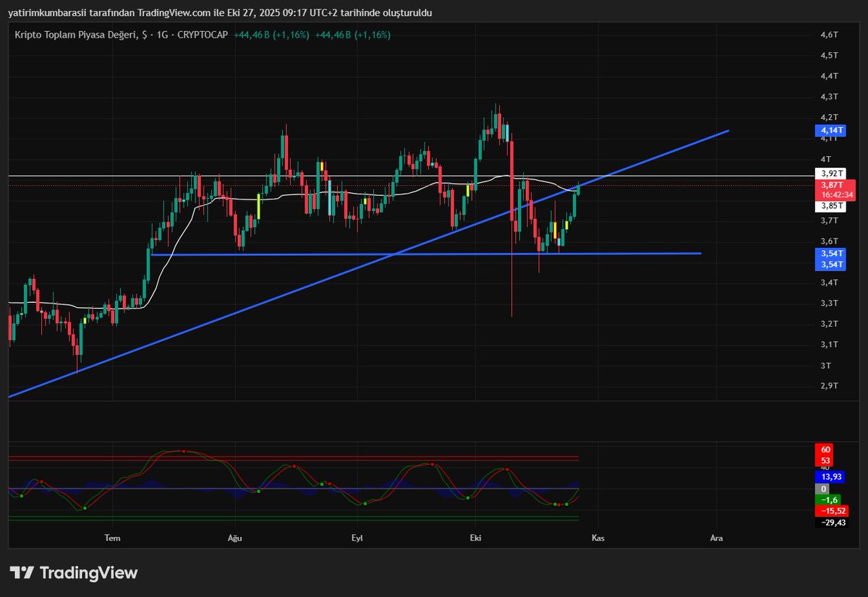The image size is (868, 597).
Task: Click the 3,6T price axis label
Action: pyautogui.click(x=829, y=241)
